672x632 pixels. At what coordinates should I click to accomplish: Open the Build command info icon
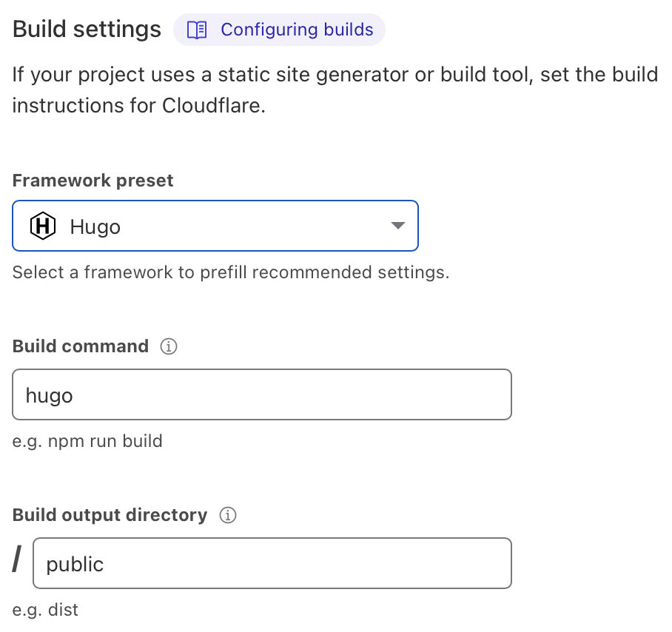tap(169, 346)
